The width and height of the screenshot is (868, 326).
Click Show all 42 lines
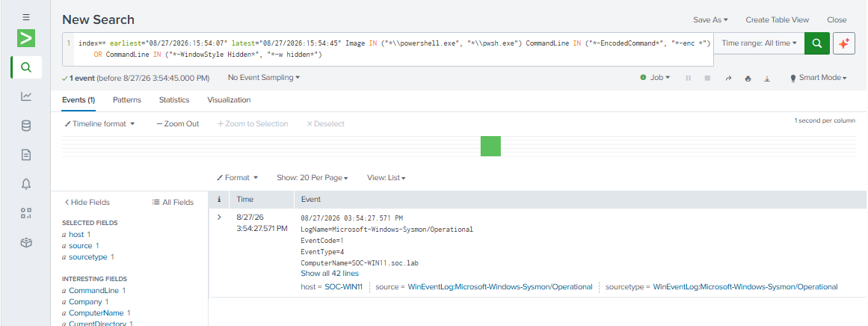330,274
